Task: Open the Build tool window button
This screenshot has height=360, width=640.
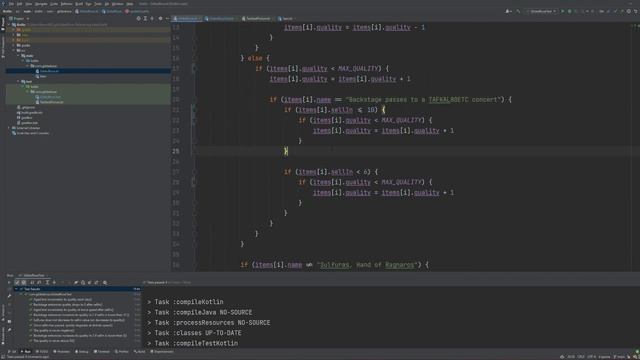Action: pyautogui.click(x=140, y=351)
